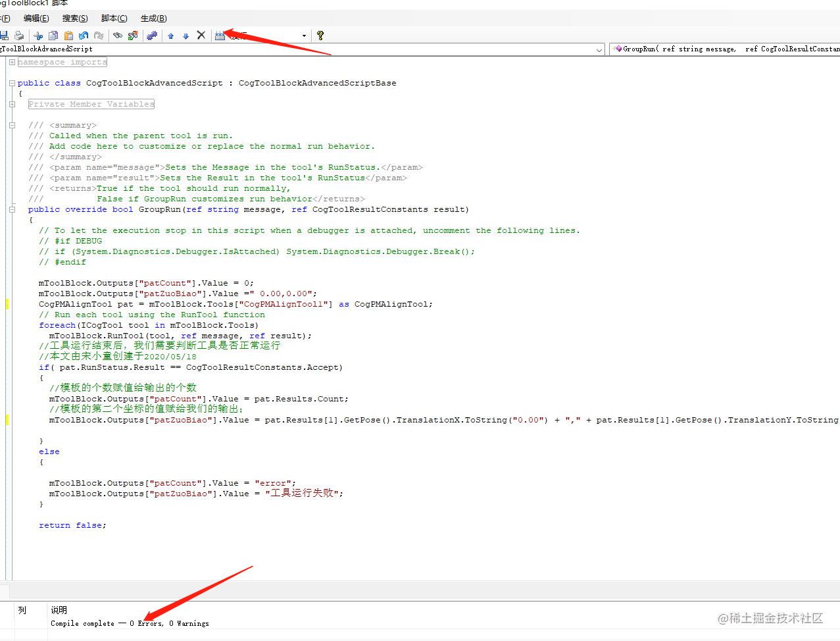
Task: Click the 'return false;' line
Action: (72, 525)
